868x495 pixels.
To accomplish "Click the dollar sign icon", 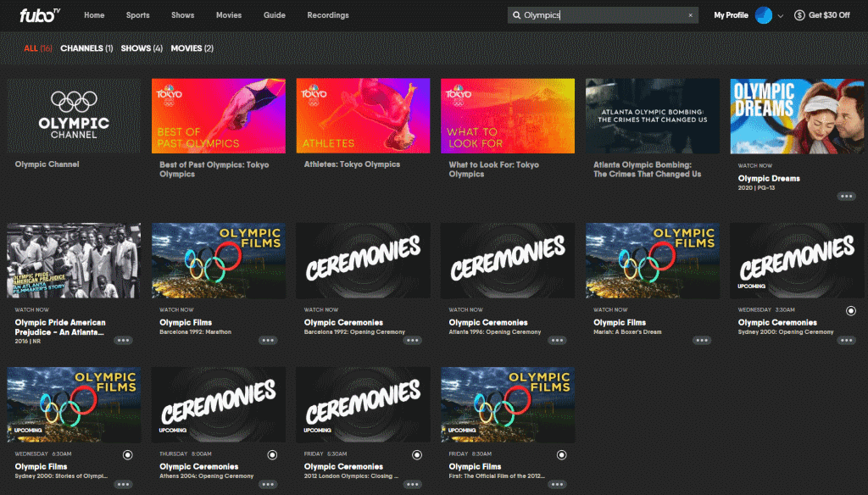I will [x=799, y=15].
